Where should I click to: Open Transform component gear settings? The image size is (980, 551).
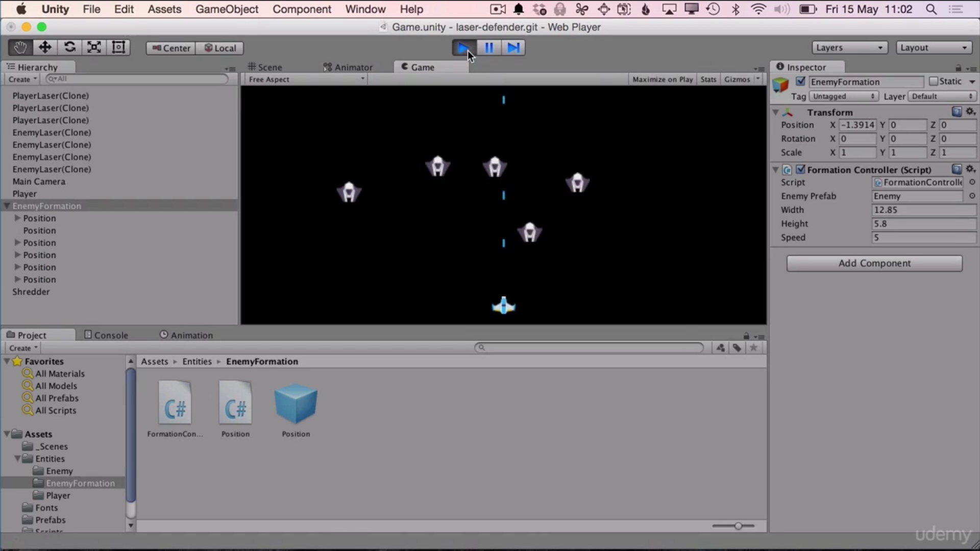click(970, 112)
